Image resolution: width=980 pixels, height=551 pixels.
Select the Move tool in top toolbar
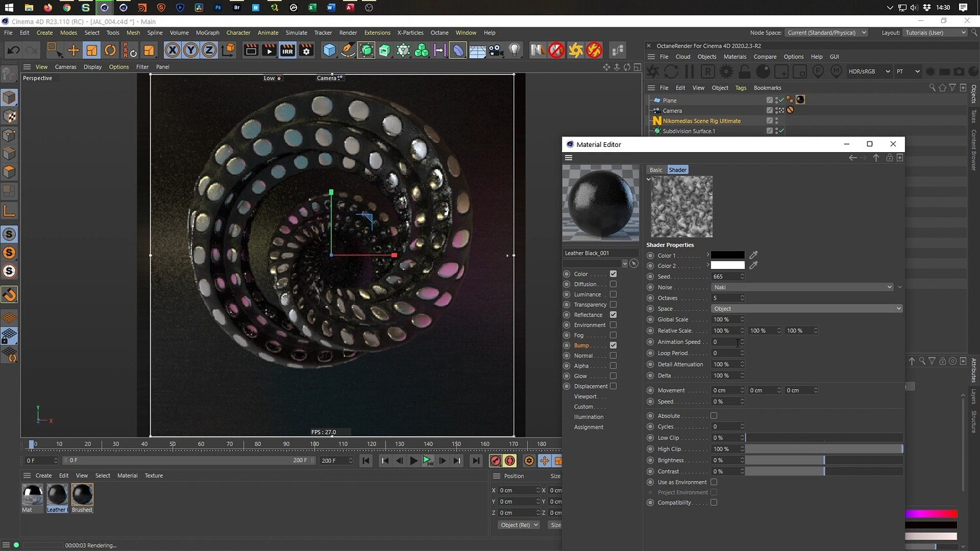(x=73, y=50)
